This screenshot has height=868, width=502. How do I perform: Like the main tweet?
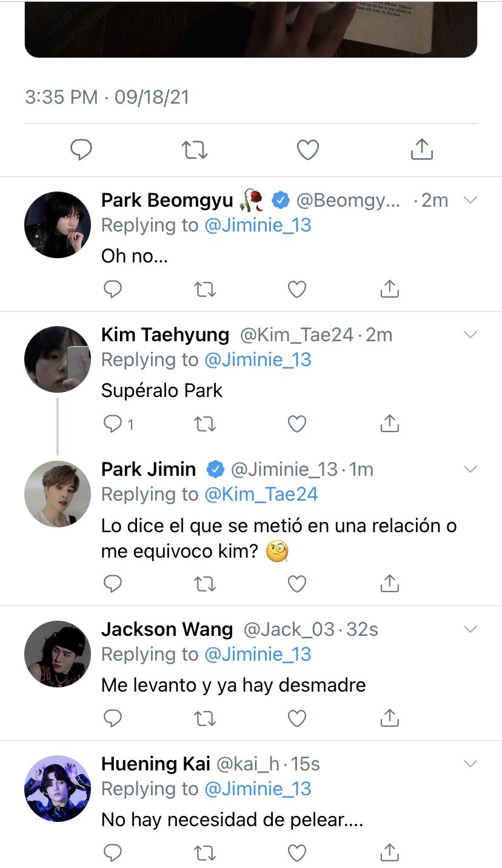click(308, 150)
